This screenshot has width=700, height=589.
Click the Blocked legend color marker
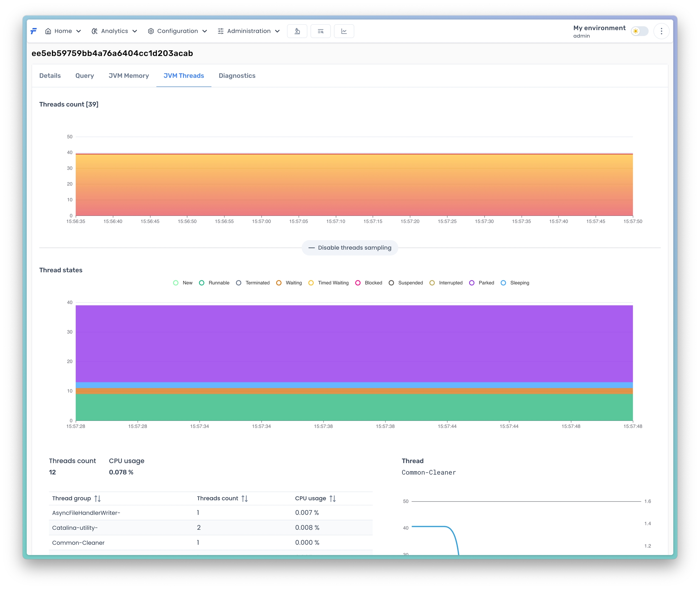click(x=358, y=283)
